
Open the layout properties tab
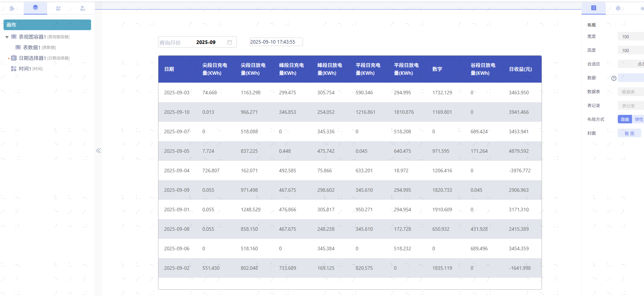[x=594, y=8]
